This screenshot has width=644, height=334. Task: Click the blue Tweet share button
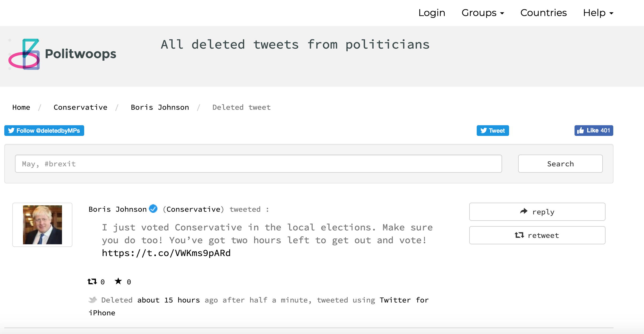point(493,131)
